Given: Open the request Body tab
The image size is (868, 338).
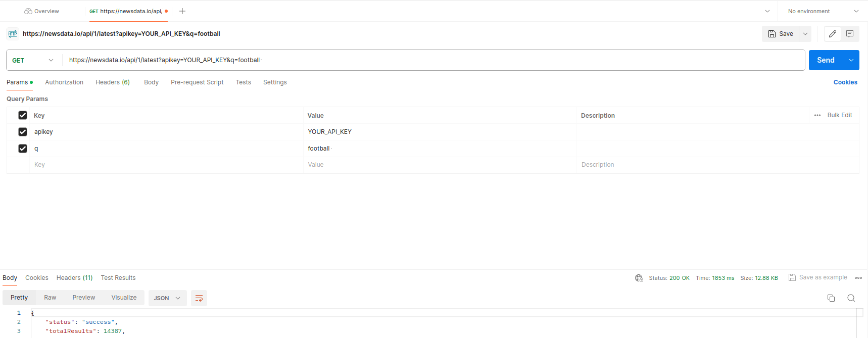Looking at the screenshot, I should tap(151, 82).
